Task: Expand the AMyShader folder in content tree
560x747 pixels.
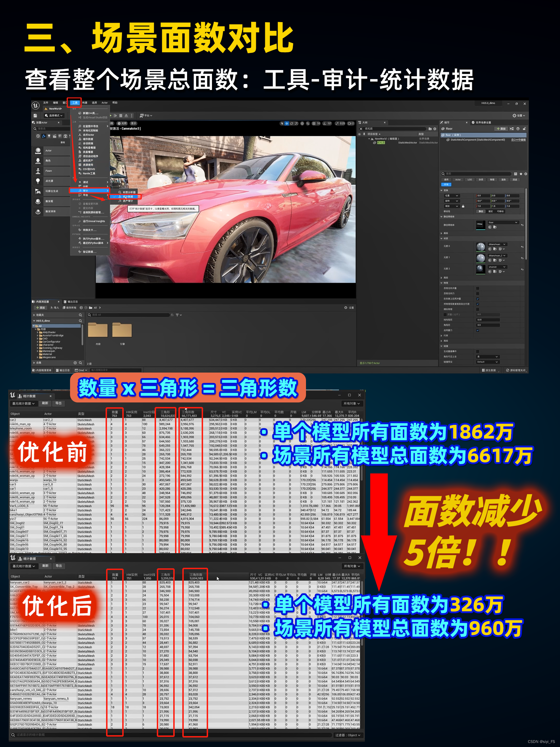Action: [37, 332]
